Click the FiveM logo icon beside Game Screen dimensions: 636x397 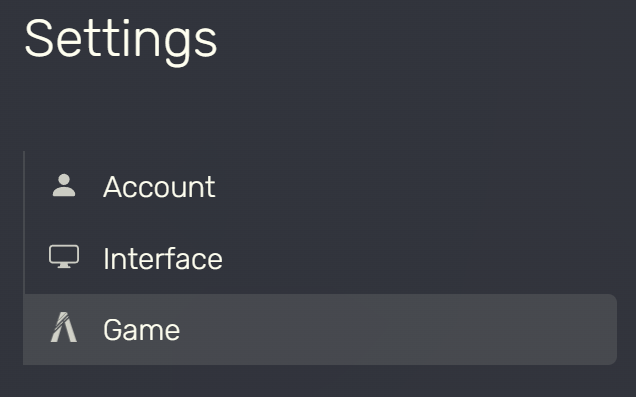pos(64,327)
